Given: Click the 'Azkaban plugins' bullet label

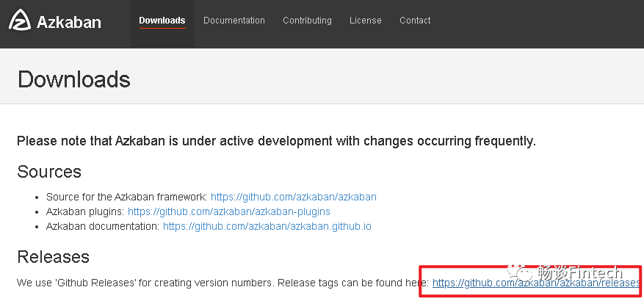Looking at the screenshot, I should click(x=84, y=211).
